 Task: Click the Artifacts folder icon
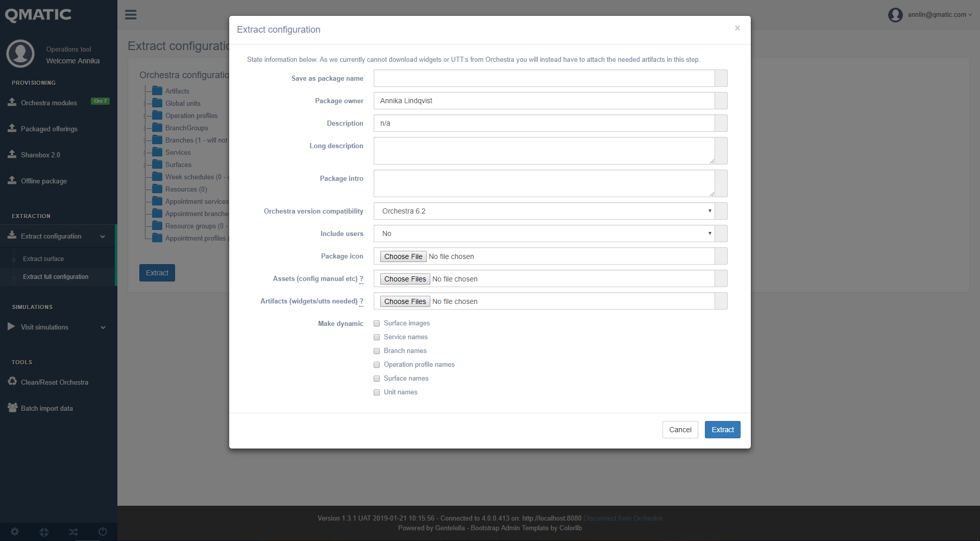(x=157, y=91)
